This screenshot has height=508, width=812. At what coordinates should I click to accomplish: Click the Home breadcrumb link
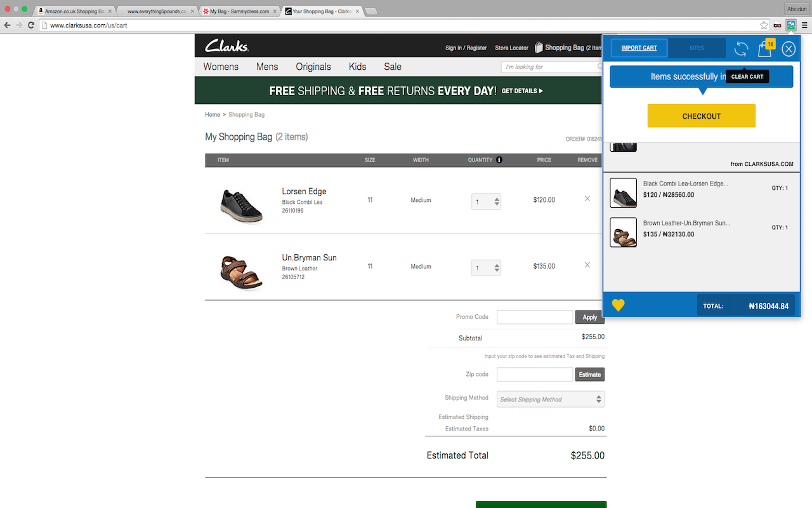point(213,115)
